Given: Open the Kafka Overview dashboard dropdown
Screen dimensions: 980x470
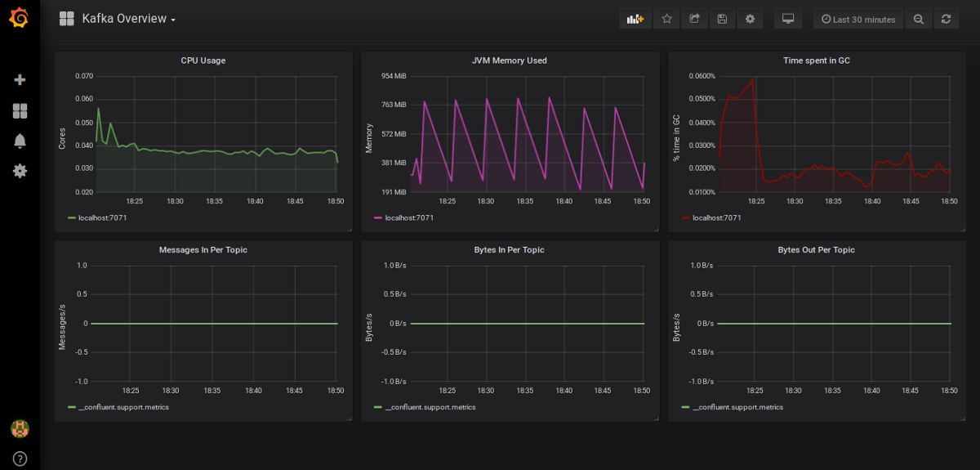Looking at the screenshot, I should [x=129, y=19].
